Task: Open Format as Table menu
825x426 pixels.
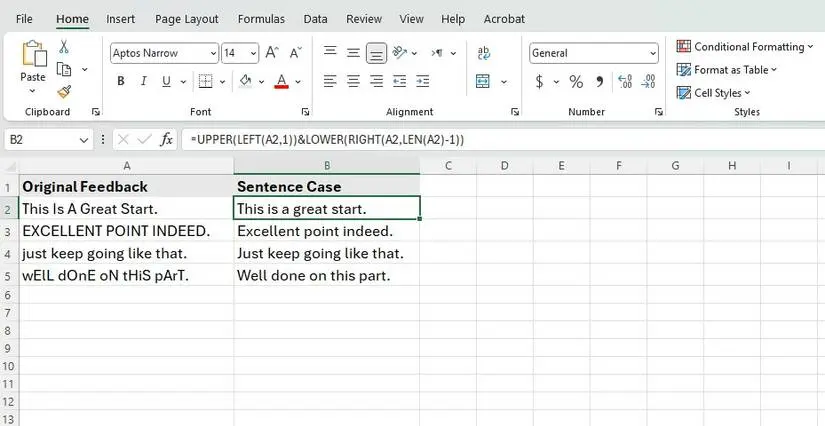Action: tap(726, 70)
